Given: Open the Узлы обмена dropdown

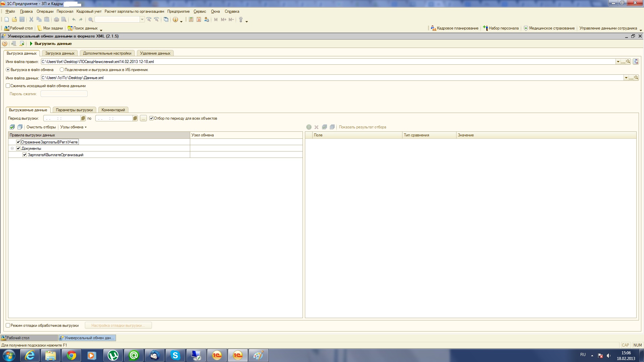Looking at the screenshot, I should pyautogui.click(x=73, y=127).
